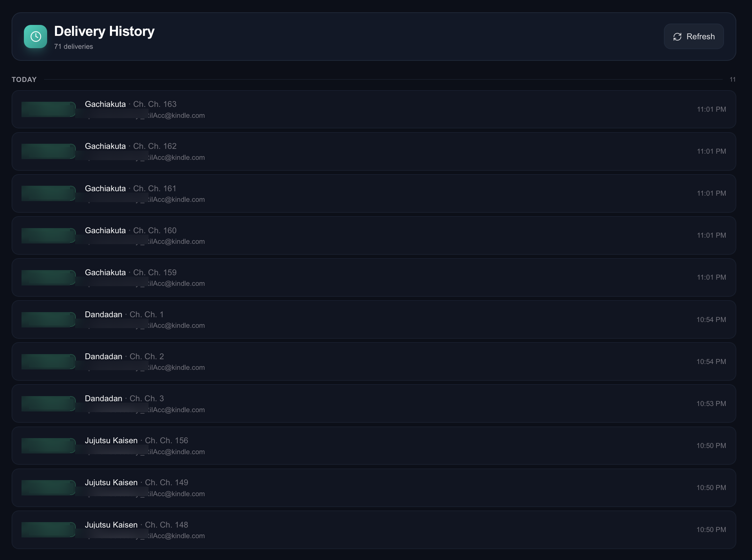Click the Delivery History clock icon
Image resolution: width=752 pixels, height=560 pixels.
(36, 37)
